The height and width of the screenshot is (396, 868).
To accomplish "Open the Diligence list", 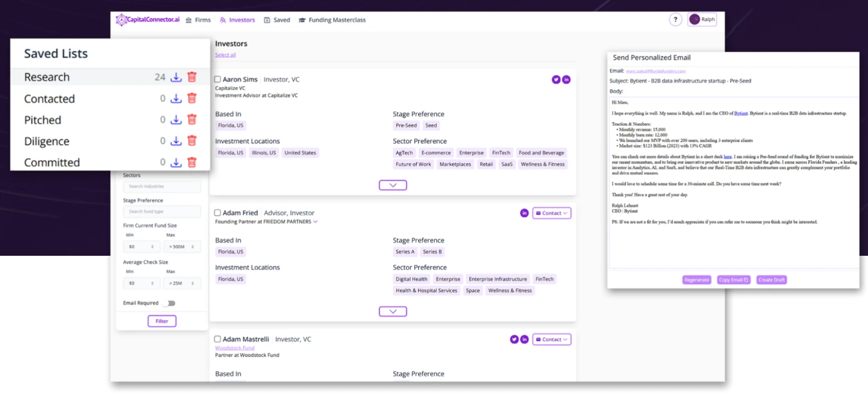I will [x=47, y=141].
